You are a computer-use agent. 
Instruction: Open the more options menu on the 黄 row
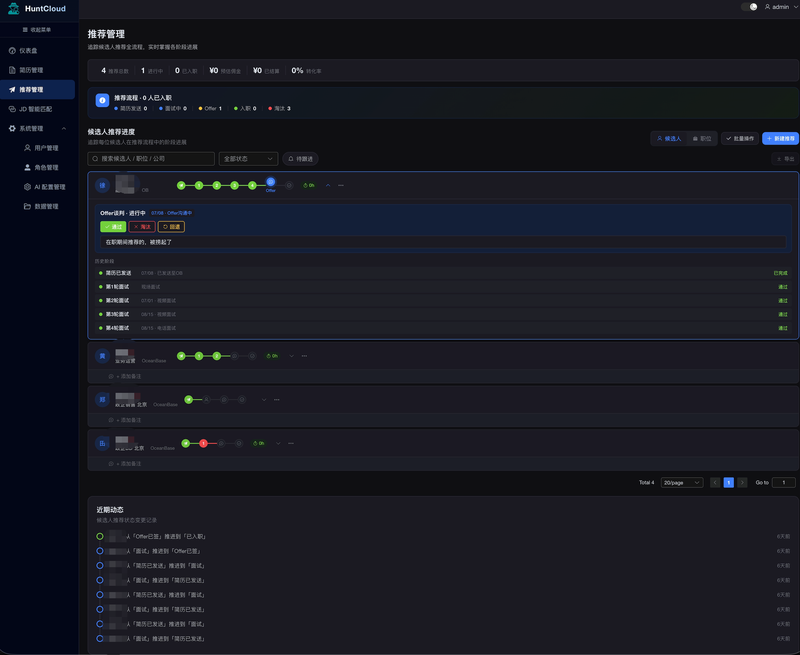pyautogui.click(x=304, y=356)
